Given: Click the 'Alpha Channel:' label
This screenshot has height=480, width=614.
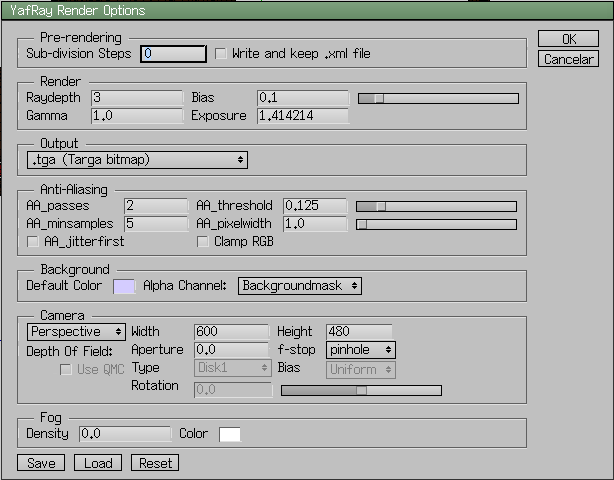Looking at the screenshot, I should (185, 286).
